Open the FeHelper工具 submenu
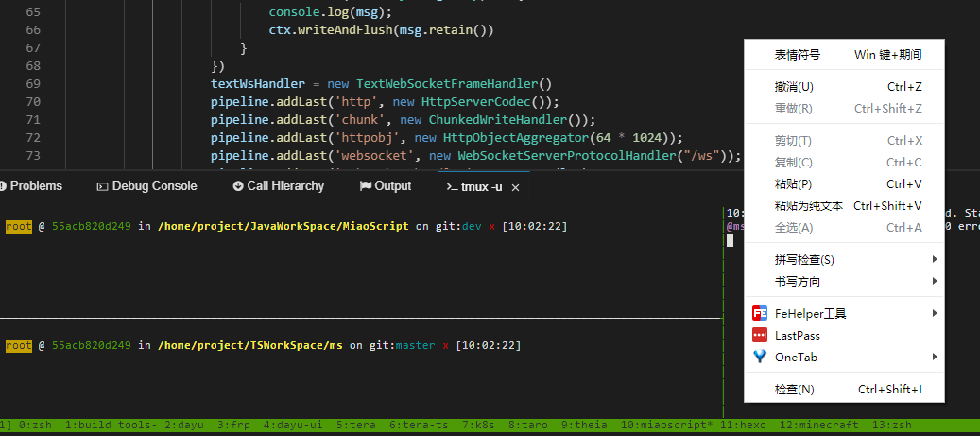980x436 pixels. 844,313
